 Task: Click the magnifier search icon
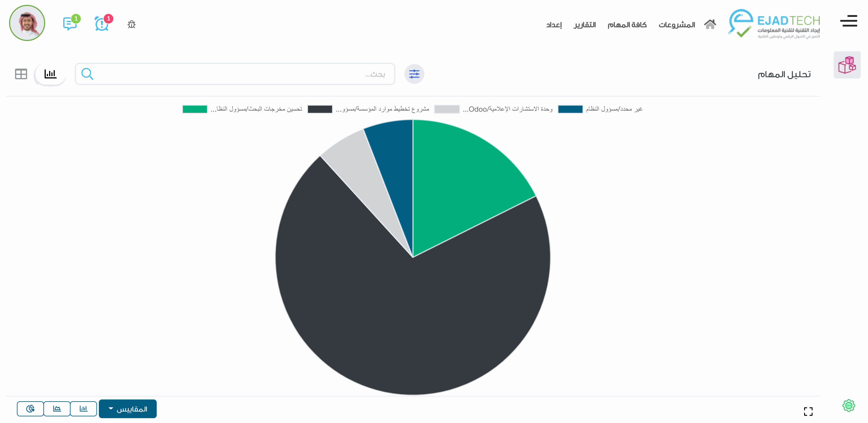pyautogui.click(x=87, y=74)
